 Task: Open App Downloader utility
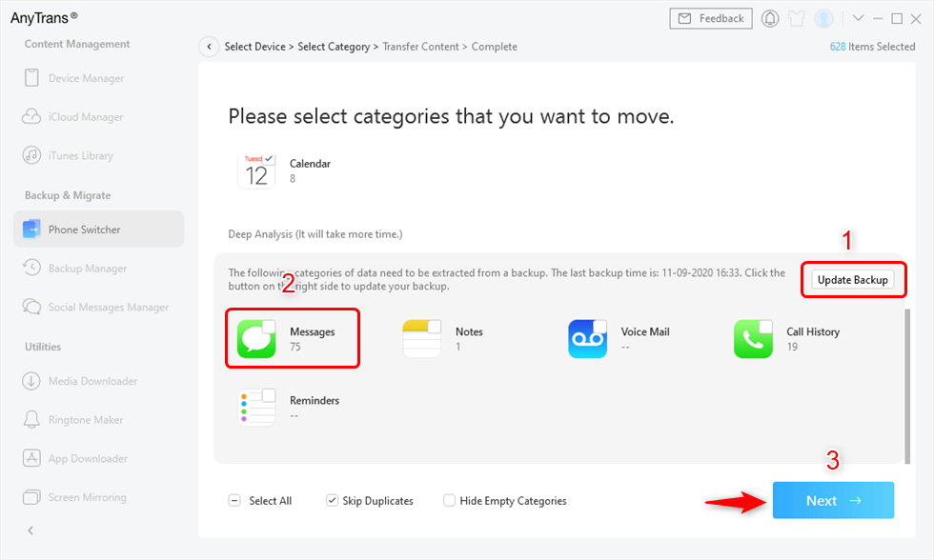tap(88, 458)
